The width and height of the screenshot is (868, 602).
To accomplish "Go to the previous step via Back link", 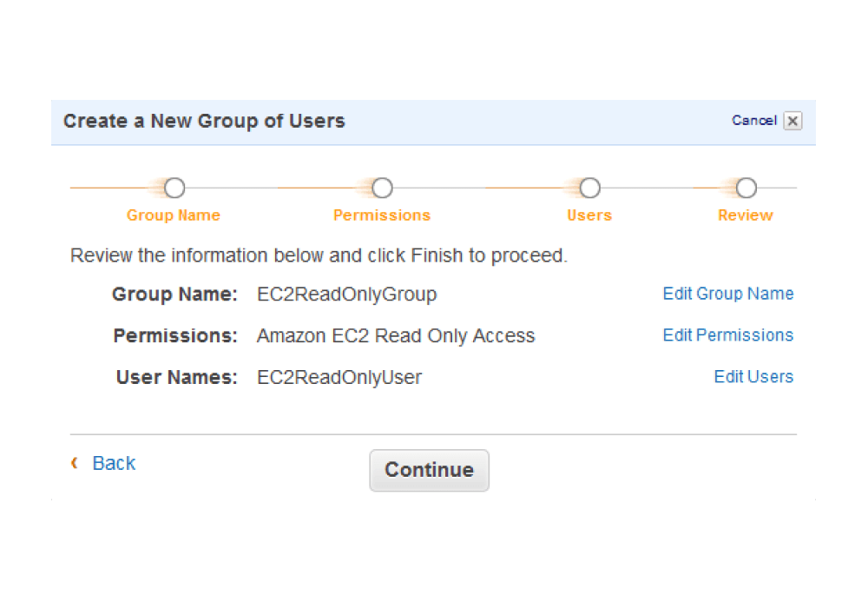I will tap(114, 464).
